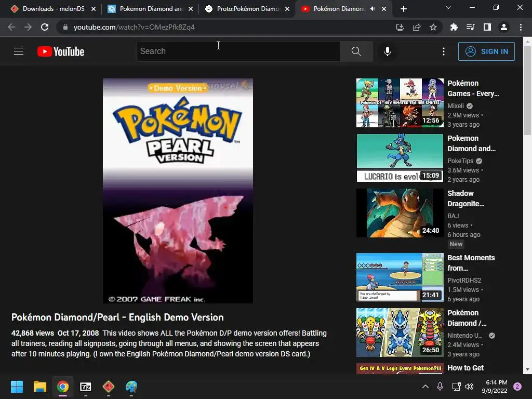Open the Pokémon Games - Every... thumbnail

click(400, 103)
